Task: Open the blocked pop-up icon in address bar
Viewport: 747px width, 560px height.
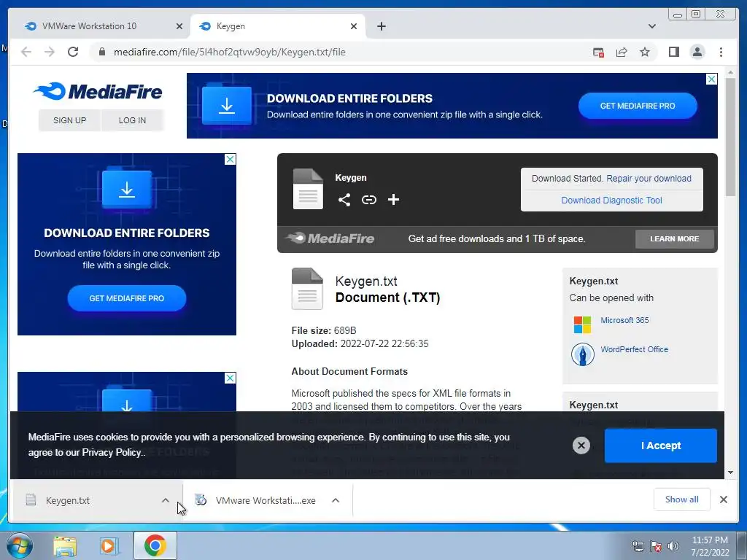Action: point(598,52)
